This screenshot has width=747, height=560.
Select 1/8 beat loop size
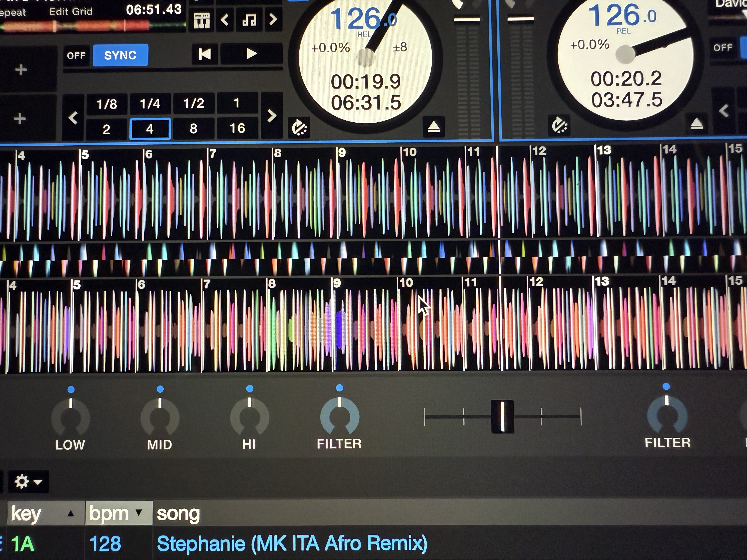click(x=107, y=104)
